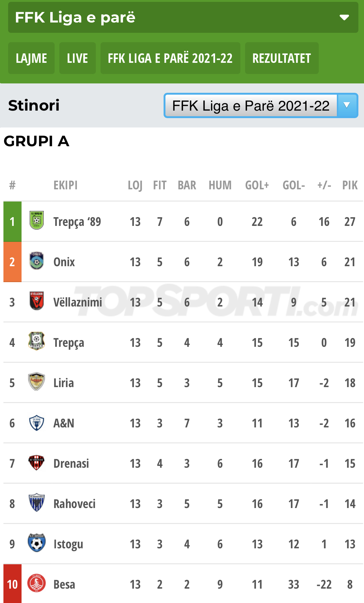Click the Trepça '89 club logo
The height and width of the screenshot is (603, 364).
37,221
